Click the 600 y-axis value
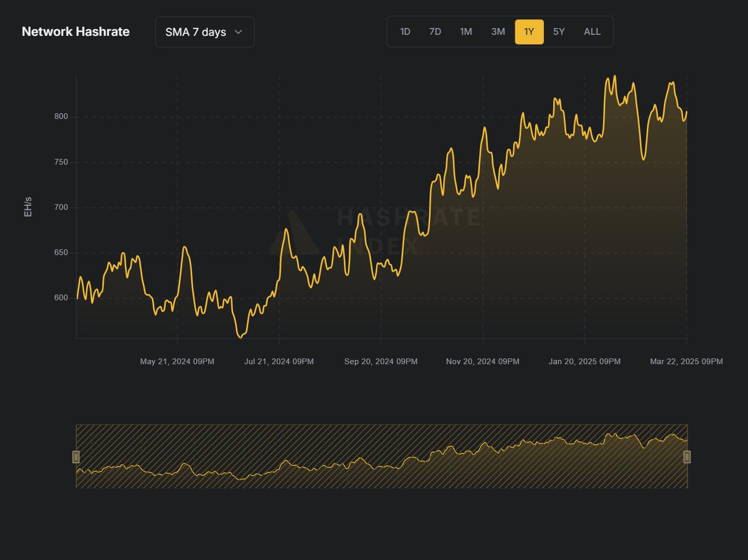Image resolution: width=748 pixels, height=560 pixels. pos(61,298)
